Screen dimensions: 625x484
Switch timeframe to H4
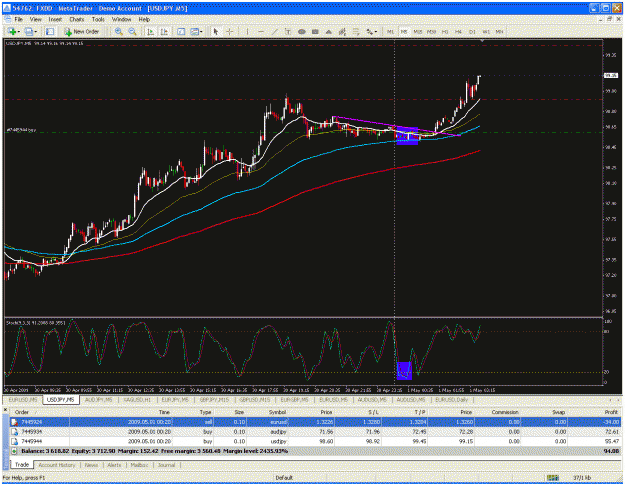coord(458,31)
